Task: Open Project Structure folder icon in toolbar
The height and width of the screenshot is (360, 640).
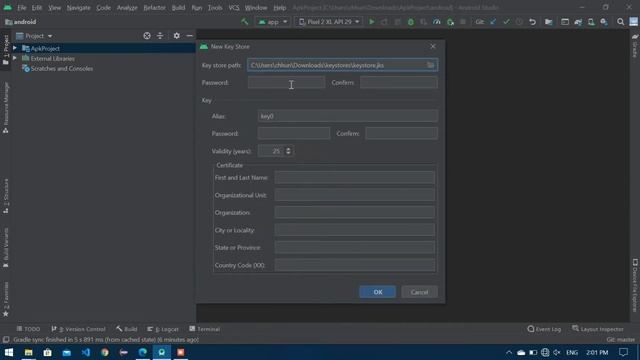Action: 549,22
